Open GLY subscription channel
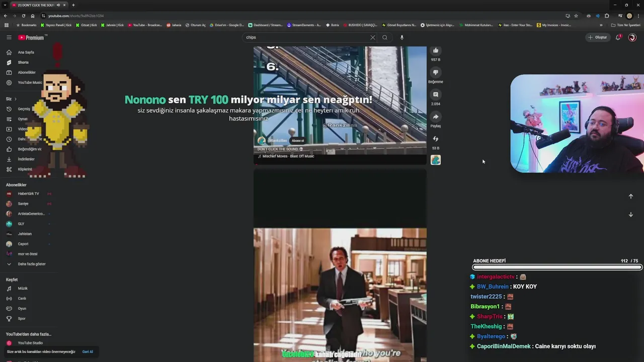Viewport: 644px width, 362px height. 21,224
